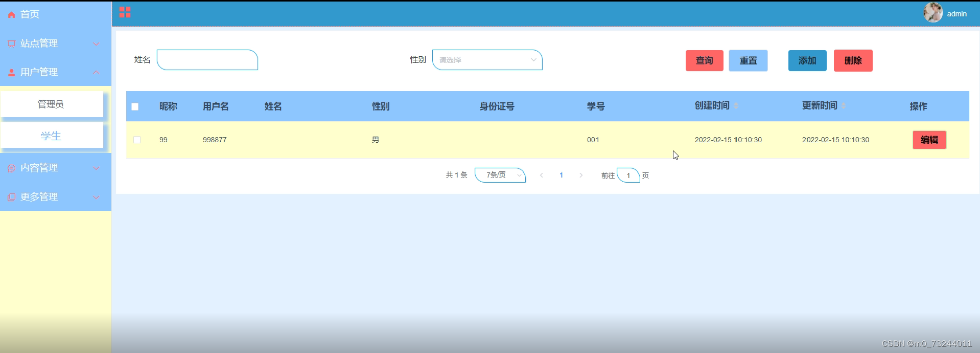Click the 更多管理 copy icon

pyautogui.click(x=11, y=197)
